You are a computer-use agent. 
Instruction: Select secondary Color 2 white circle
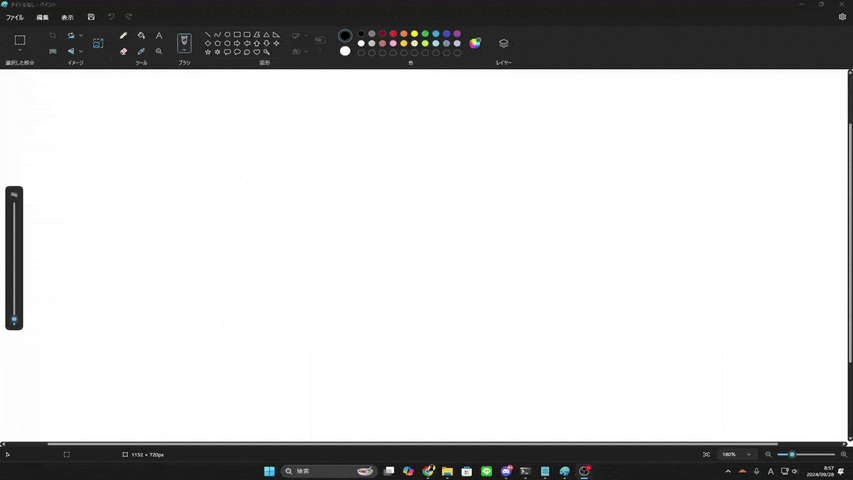[x=345, y=51]
